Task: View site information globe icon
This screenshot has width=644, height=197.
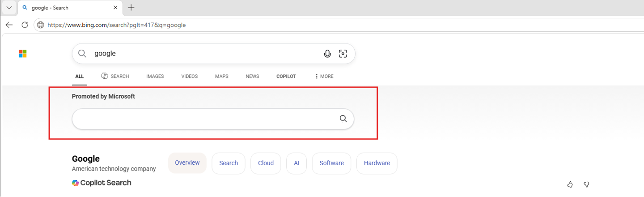Action: click(41, 25)
